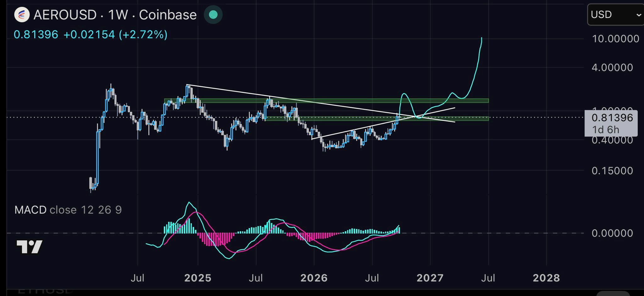Open the USD currency dropdown
The width and height of the screenshot is (644, 296).
(x=616, y=14)
